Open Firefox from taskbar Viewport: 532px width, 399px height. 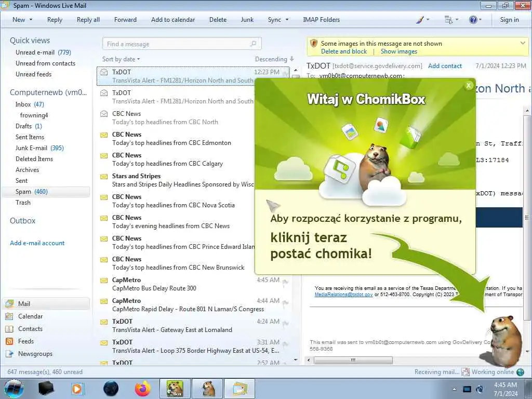142,389
